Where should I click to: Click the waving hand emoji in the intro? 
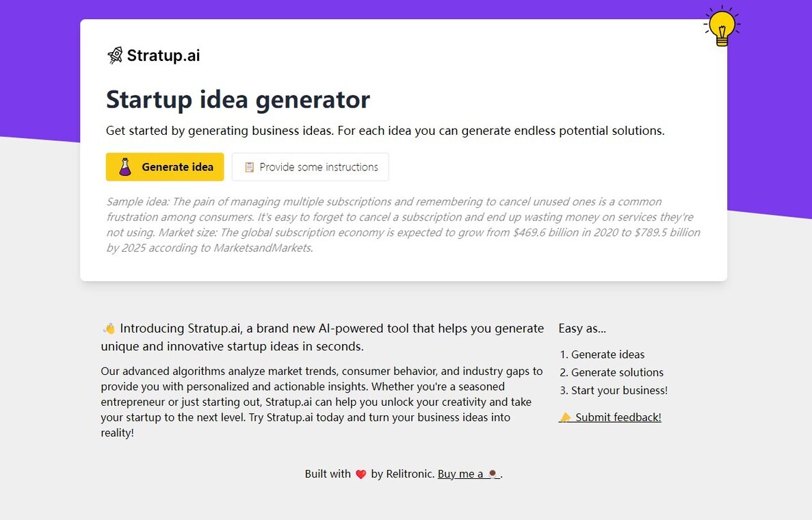pos(109,328)
